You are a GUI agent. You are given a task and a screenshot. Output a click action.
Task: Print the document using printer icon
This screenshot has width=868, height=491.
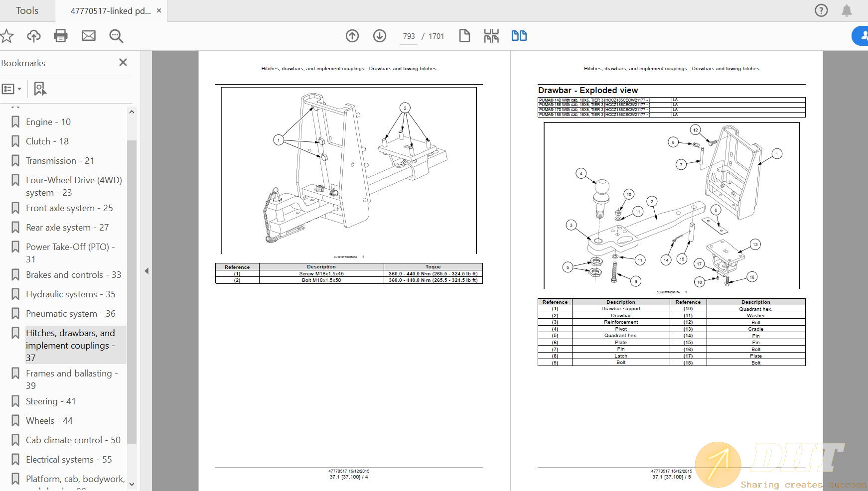(x=61, y=36)
